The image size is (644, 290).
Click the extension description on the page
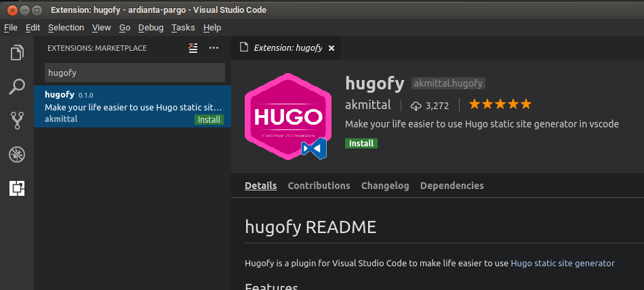pyautogui.click(x=482, y=124)
